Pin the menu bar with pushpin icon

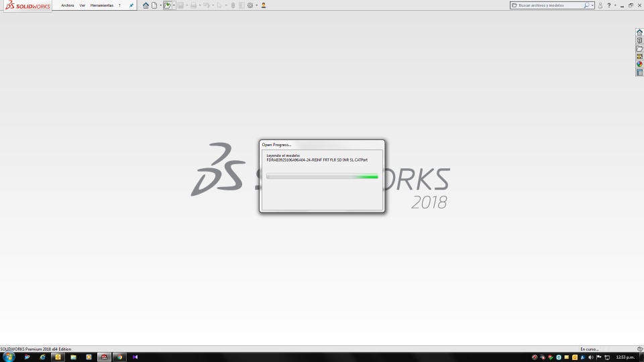(131, 5)
